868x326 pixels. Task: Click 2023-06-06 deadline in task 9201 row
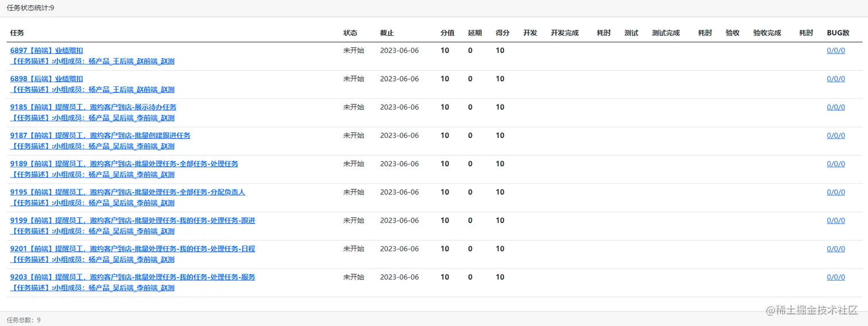click(400, 249)
